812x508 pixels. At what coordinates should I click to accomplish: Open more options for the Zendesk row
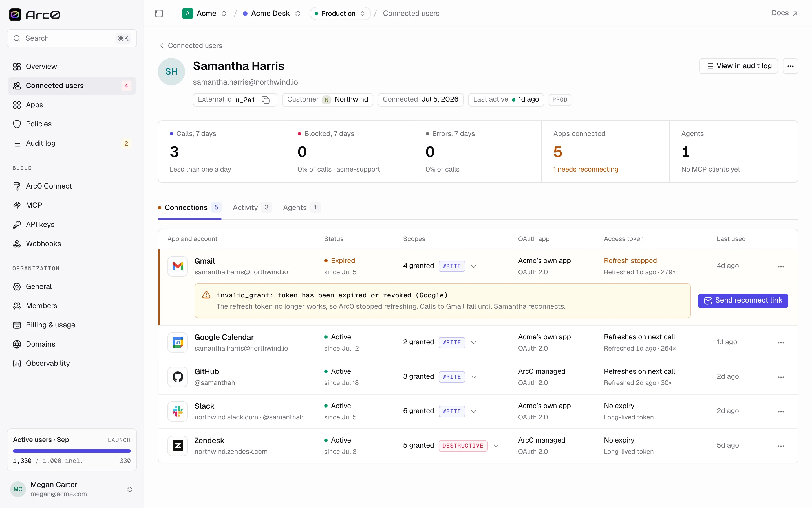tap(781, 446)
